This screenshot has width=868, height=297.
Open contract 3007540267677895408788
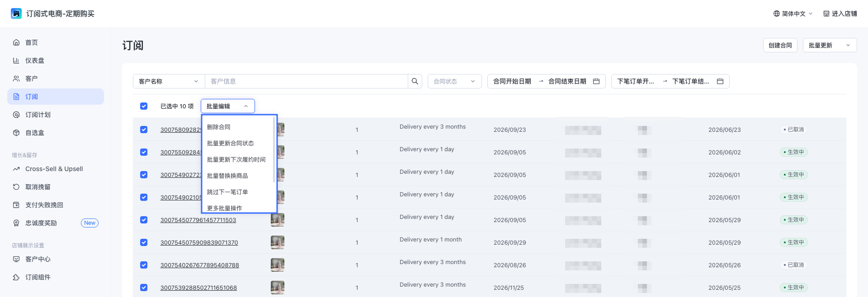point(199,265)
